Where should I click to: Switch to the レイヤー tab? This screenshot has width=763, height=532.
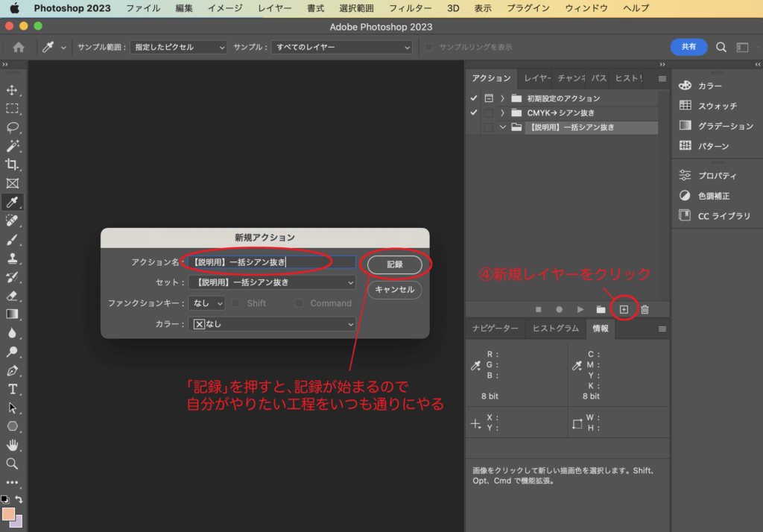(x=537, y=78)
